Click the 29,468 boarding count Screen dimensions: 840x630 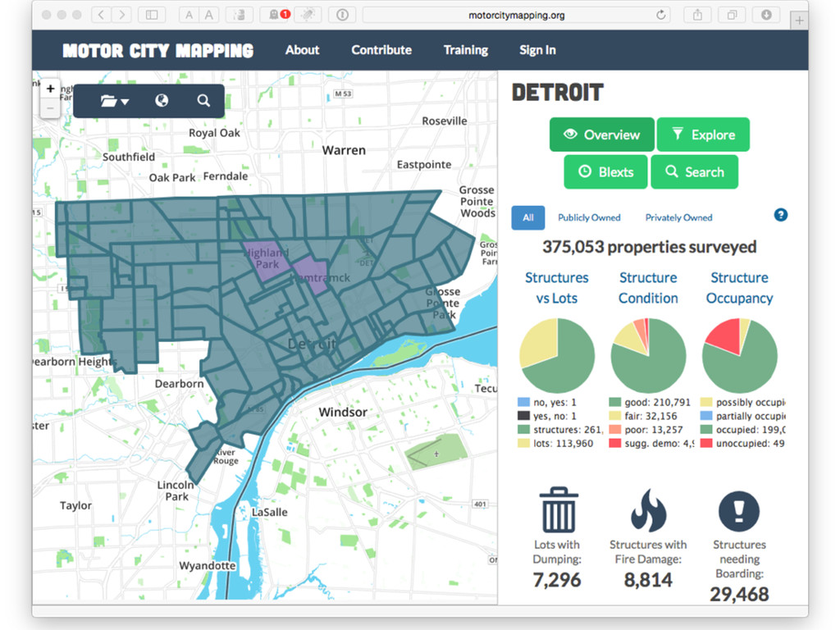click(x=739, y=594)
